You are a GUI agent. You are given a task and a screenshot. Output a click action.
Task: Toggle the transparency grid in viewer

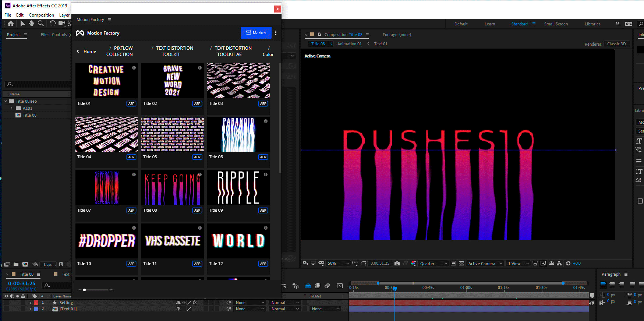point(461,264)
